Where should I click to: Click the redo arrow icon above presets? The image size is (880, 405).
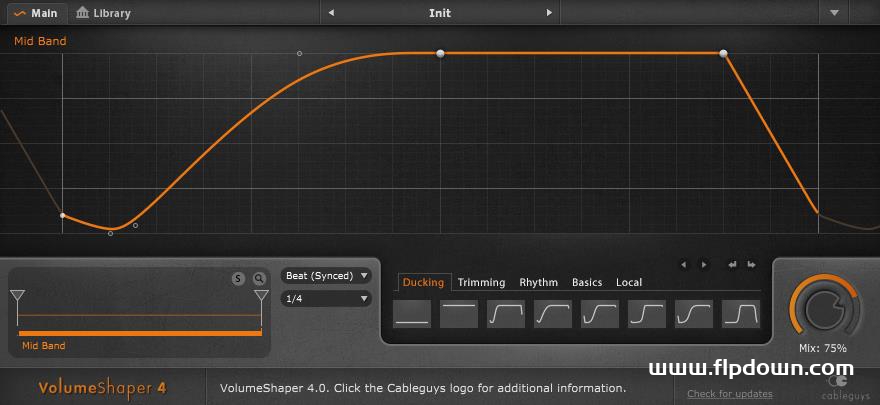(751, 264)
